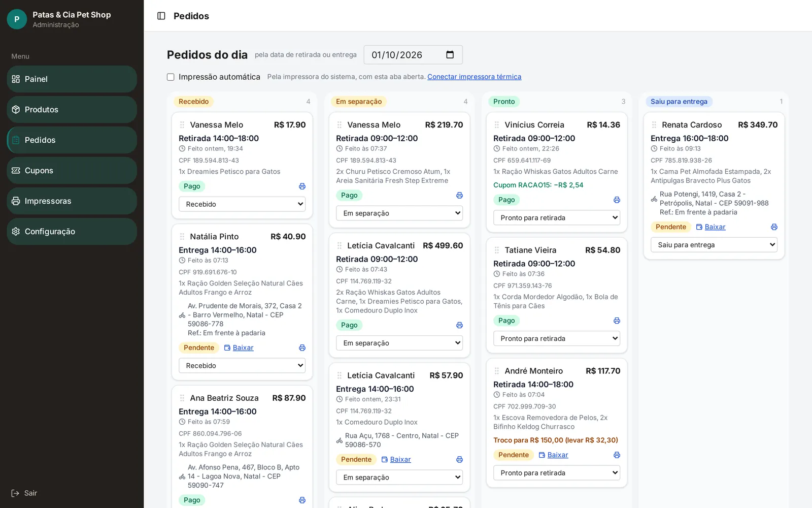Open status dropdown for Natália Pinto
The height and width of the screenshot is (508, 812).
click(242, 366)
